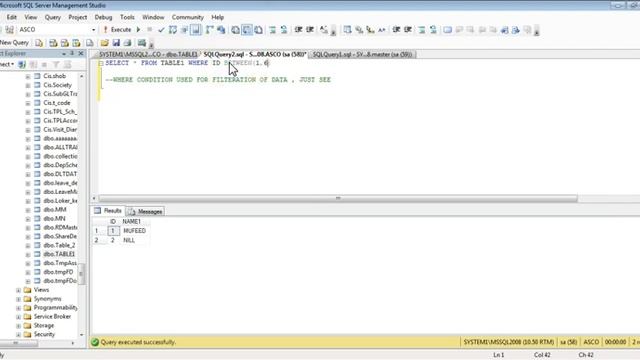Toggle IntelliSense Enabled button

(196, 29)
